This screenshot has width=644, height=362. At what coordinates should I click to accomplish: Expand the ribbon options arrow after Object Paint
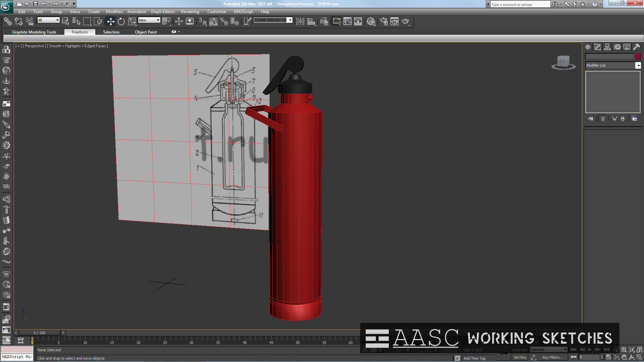[x=179, y=32]
